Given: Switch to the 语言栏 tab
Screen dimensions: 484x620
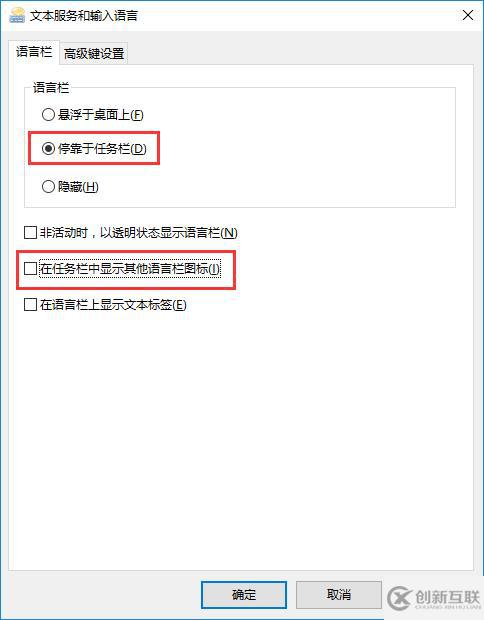Looking at the screenshot, I should [34, 52].
